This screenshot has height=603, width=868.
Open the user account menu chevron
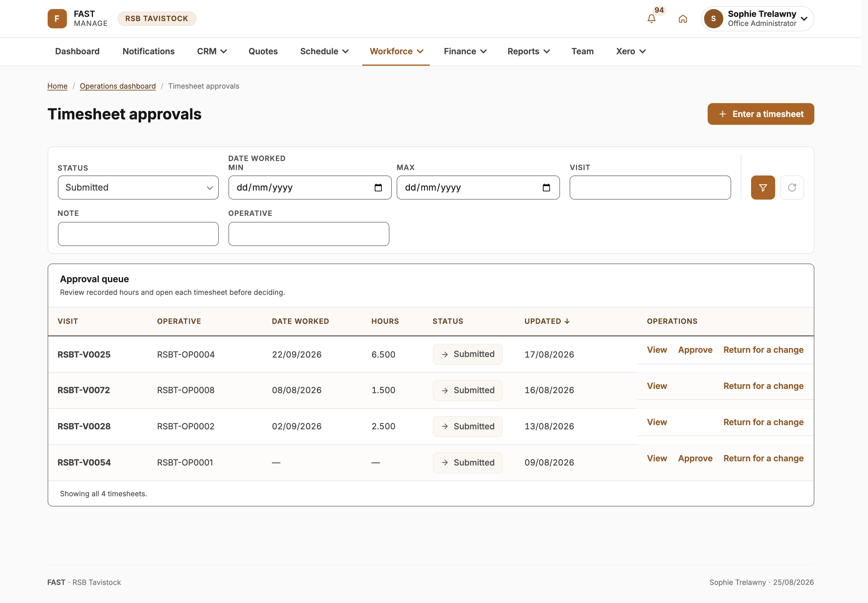pos(804,18)
